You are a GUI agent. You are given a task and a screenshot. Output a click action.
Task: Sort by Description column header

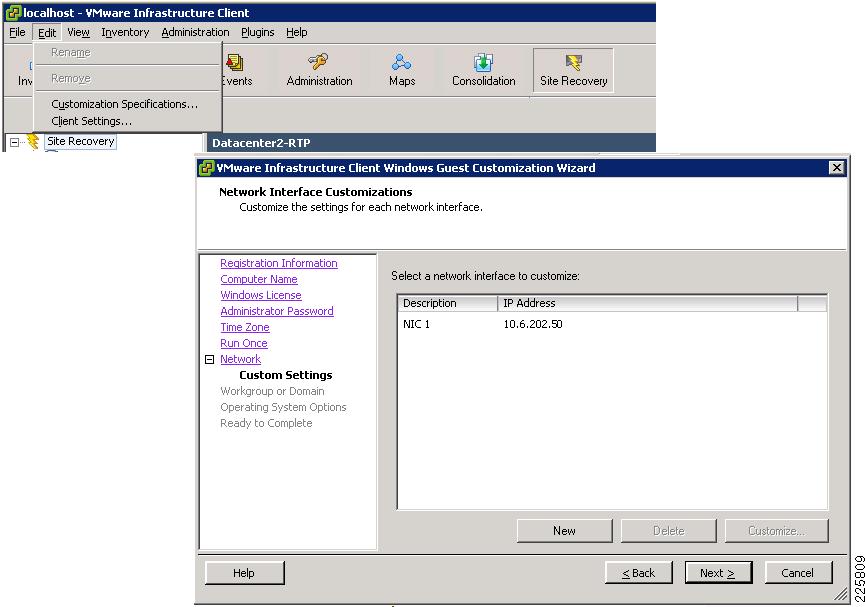[x=447, y=303]
